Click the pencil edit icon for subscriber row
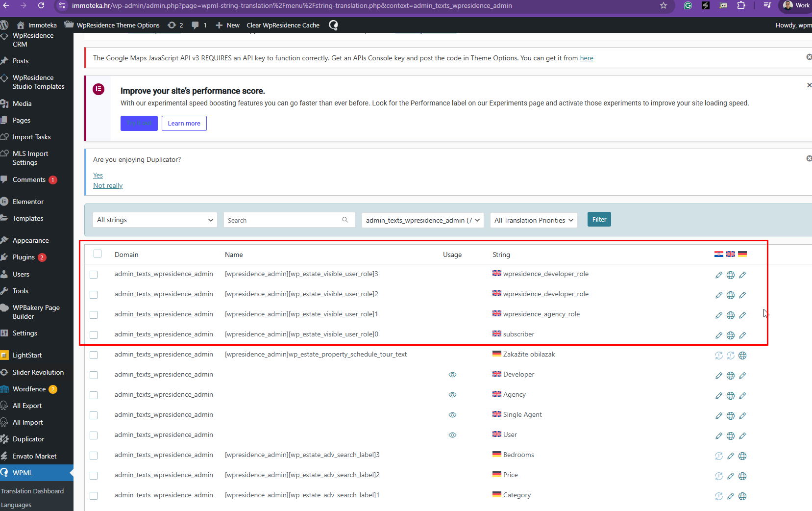This screenshot has height=511, width=812. 718,335
